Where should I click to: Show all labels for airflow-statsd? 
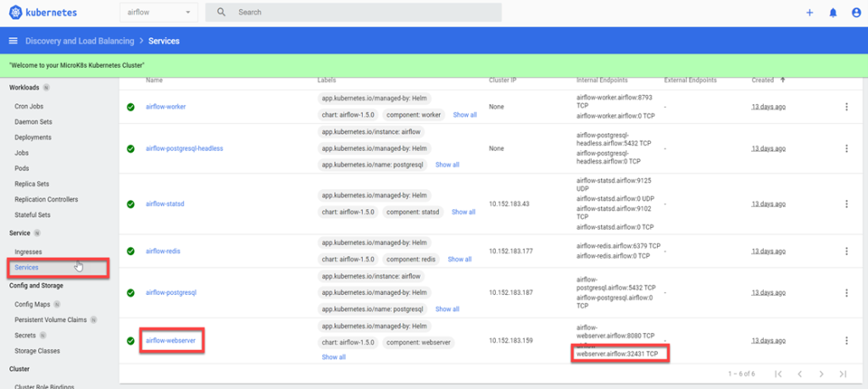click(464, 212)
